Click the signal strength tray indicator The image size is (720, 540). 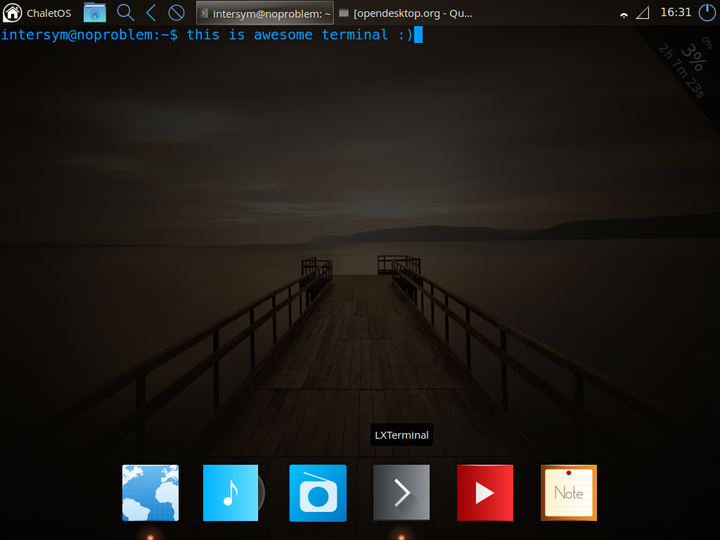tap(643, 13)
